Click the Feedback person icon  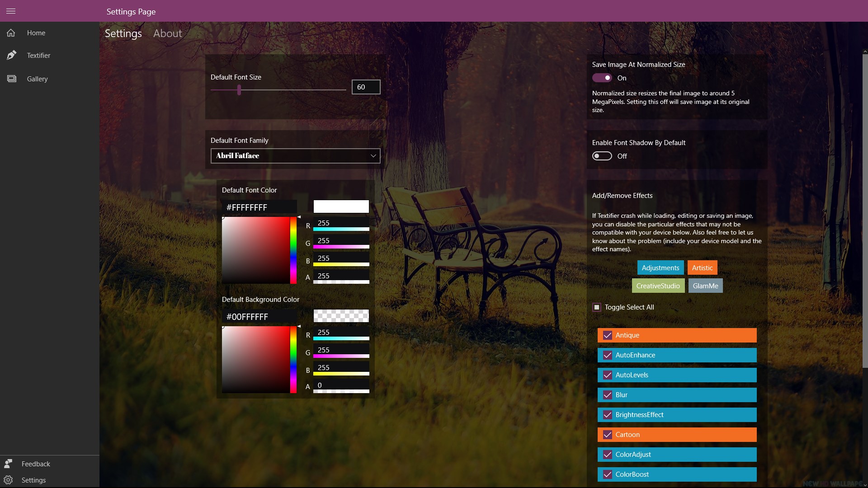pyautogui.click(x=8, y=464)
